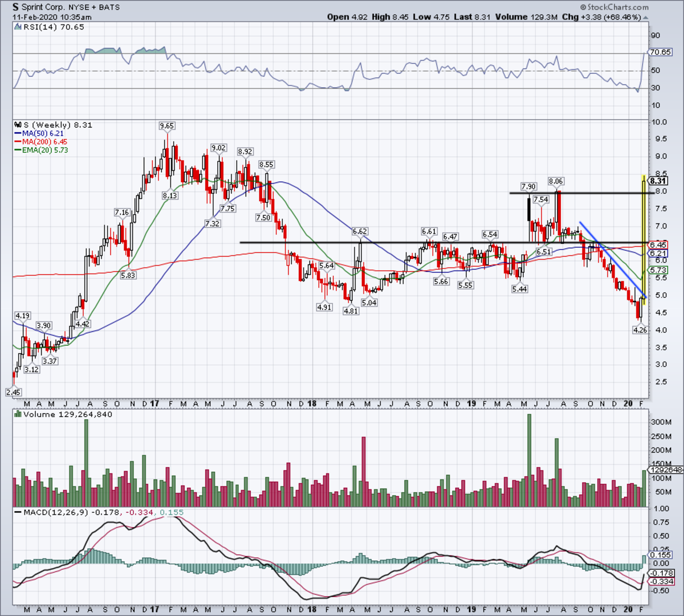Click the 8.13 price label
Image resolution: width=684 pixels, height=616 pixels.
(170, 195)
